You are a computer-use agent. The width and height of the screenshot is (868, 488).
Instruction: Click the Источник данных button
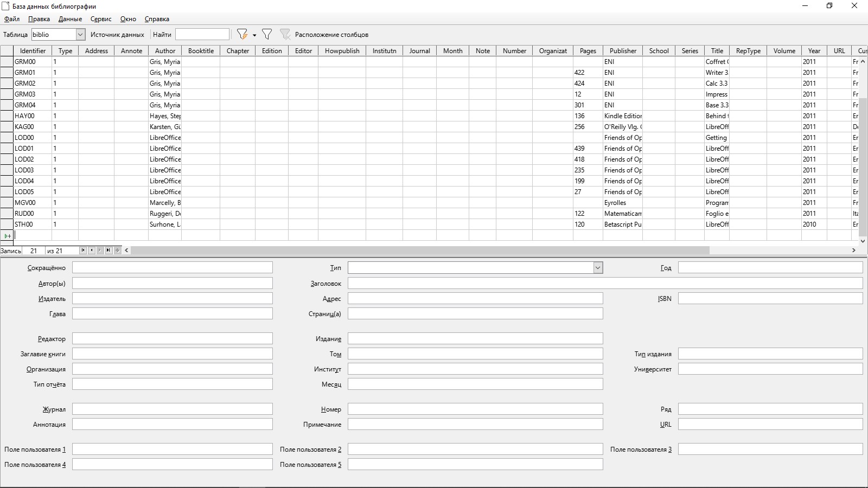[117, 35]
